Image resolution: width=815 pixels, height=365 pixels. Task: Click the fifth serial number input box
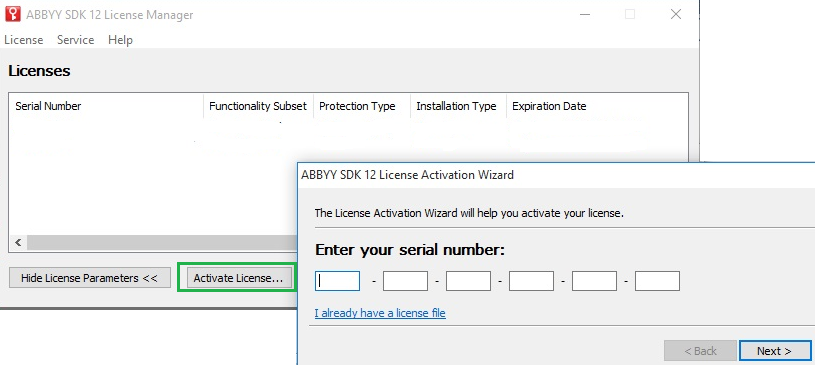pos(594,281)
